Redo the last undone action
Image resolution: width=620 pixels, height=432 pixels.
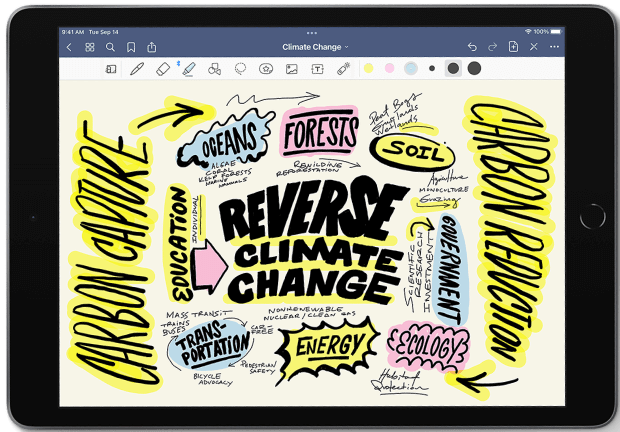491,47
